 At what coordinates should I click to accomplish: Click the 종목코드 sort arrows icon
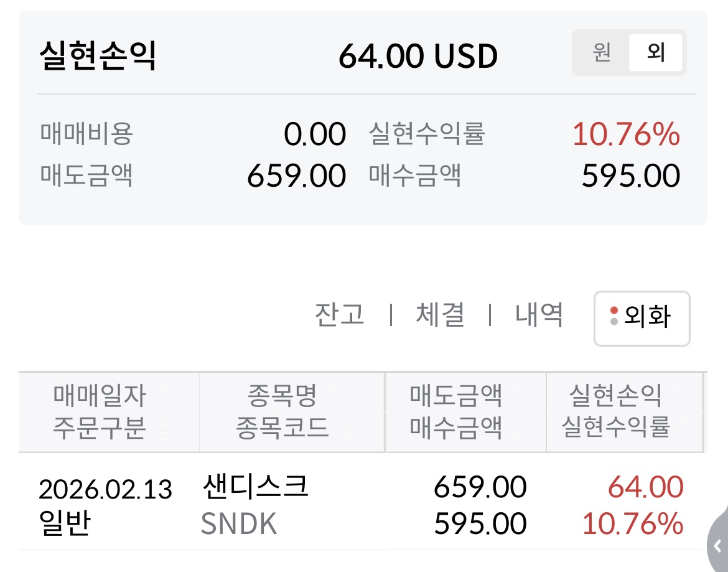coord(345,428)
